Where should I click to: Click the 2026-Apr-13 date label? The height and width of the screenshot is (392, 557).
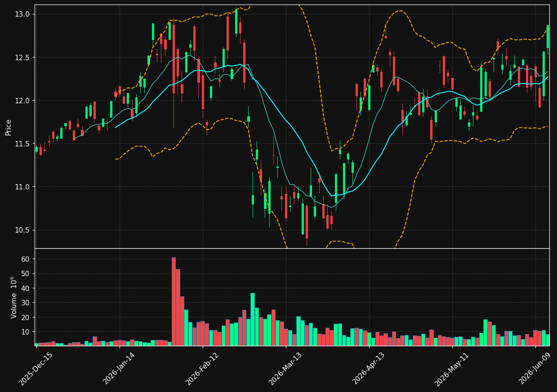[369, 369]
